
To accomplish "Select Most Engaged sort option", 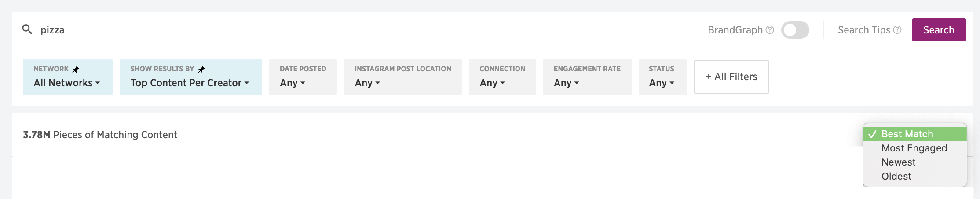I will [914, 148].
